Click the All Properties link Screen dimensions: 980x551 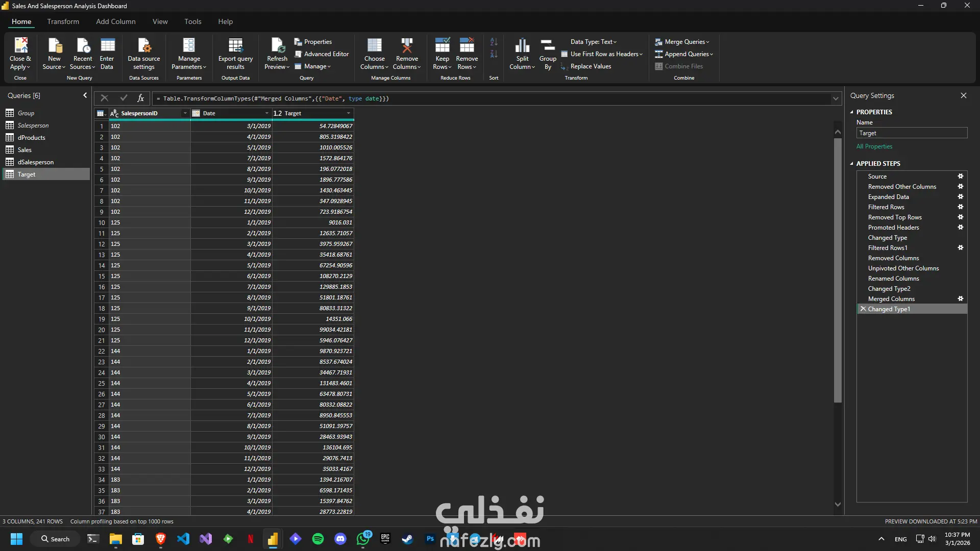[874, 146]
